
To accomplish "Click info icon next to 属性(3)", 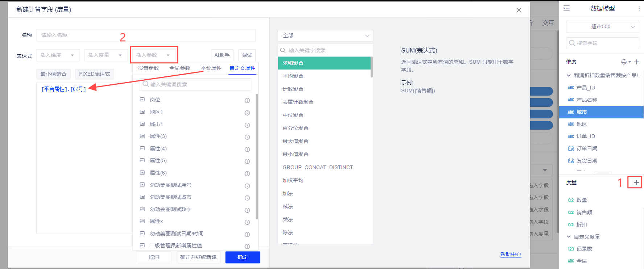I will pos(247,137).
